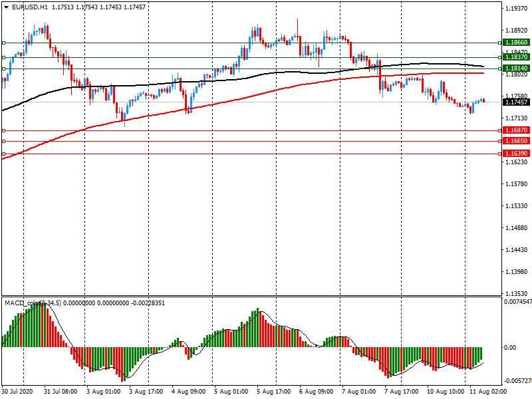Click the 1.16230 price axis value
The width and height of the screenshot is (532, 399).
click(x=517, y=162)
